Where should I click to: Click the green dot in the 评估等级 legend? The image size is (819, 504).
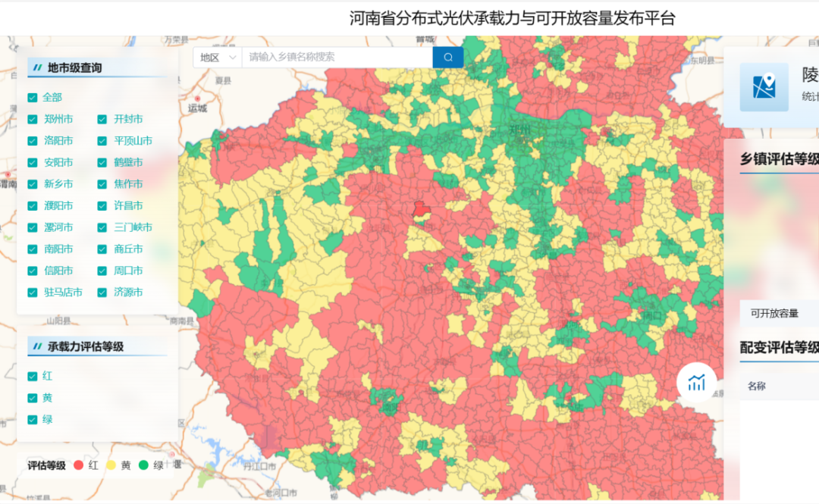coord(143,465)
